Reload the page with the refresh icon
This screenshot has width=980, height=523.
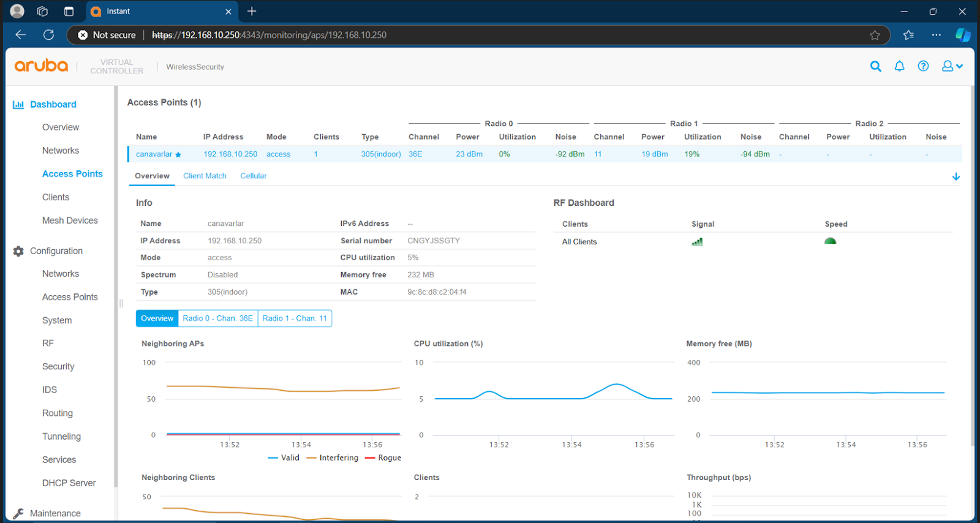tap(48, 35)
